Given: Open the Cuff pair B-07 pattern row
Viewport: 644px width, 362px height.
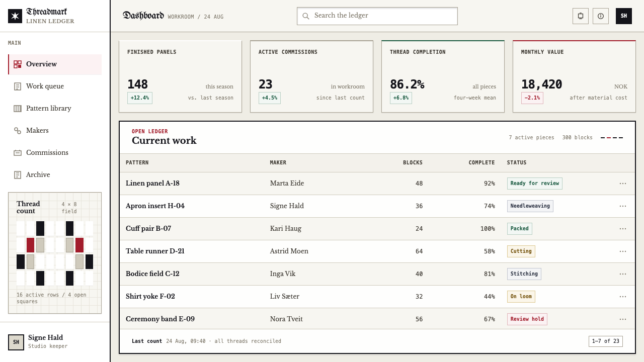Looking at the screenshot, I should [x=377, y=229].
